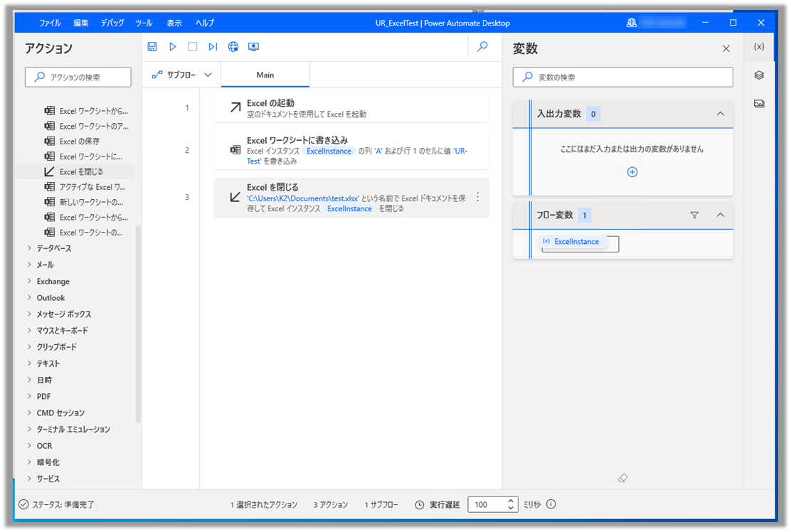The height and width of the screenshot is (532, 791).
Task: Expand the CMD セッション group
Action: click(29, 413)
